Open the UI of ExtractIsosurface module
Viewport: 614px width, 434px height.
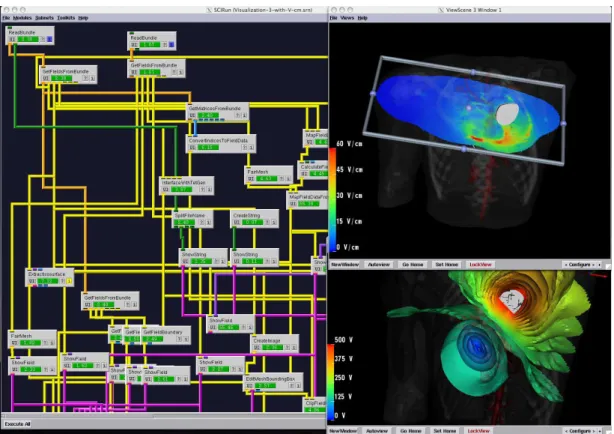32,281
